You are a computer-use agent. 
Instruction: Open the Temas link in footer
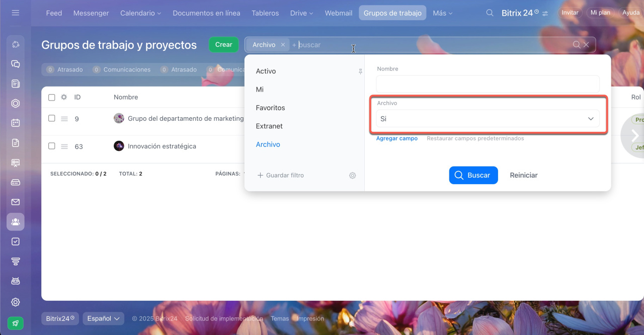click(x=280, y=318)
